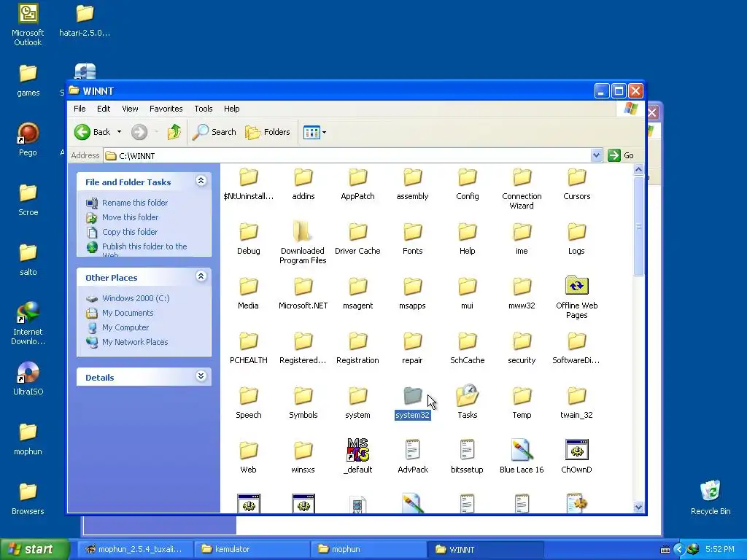Select the $NtUninstall folder icon

(x=248, y=176)
